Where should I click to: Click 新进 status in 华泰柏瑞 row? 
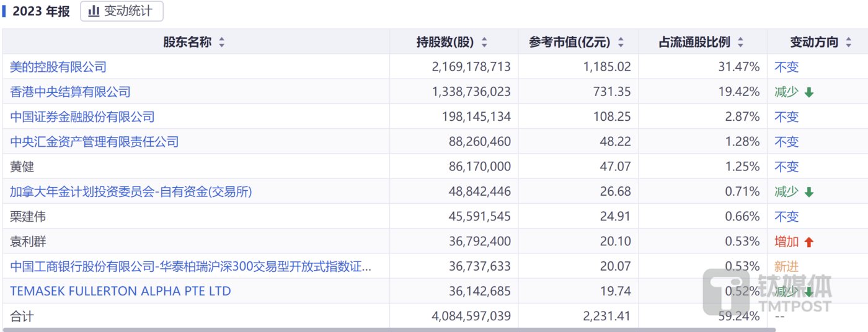(786, 266)
